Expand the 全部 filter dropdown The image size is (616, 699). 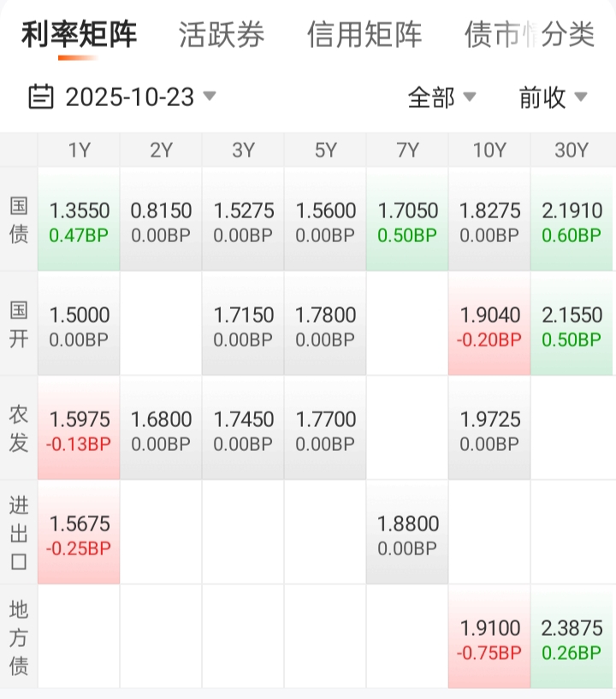(x=441, y=98)
